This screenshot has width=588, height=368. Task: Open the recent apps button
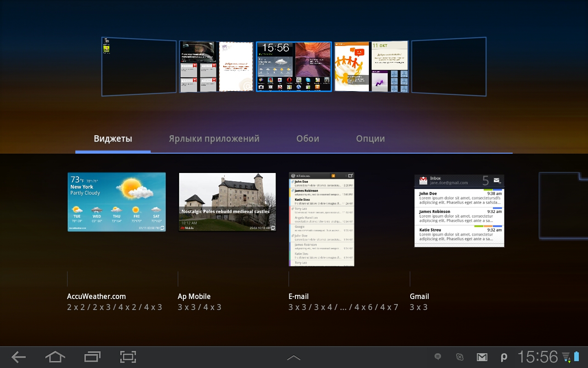click(92, 357)
